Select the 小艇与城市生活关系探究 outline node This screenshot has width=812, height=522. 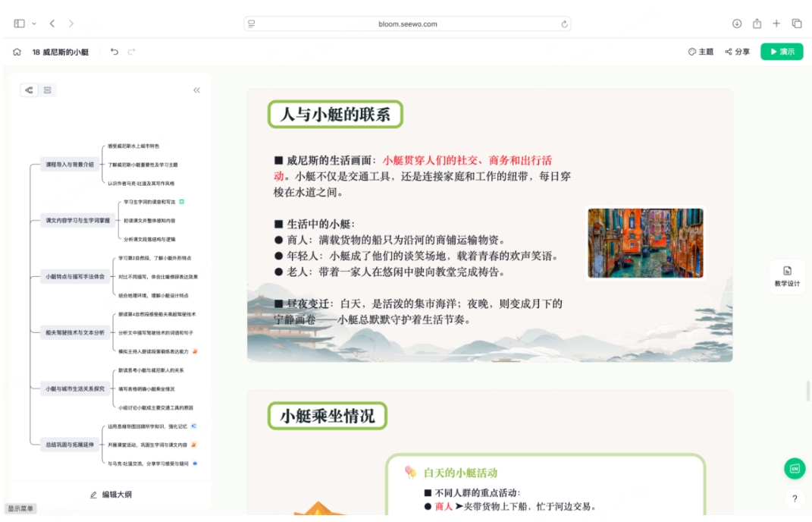74,388
